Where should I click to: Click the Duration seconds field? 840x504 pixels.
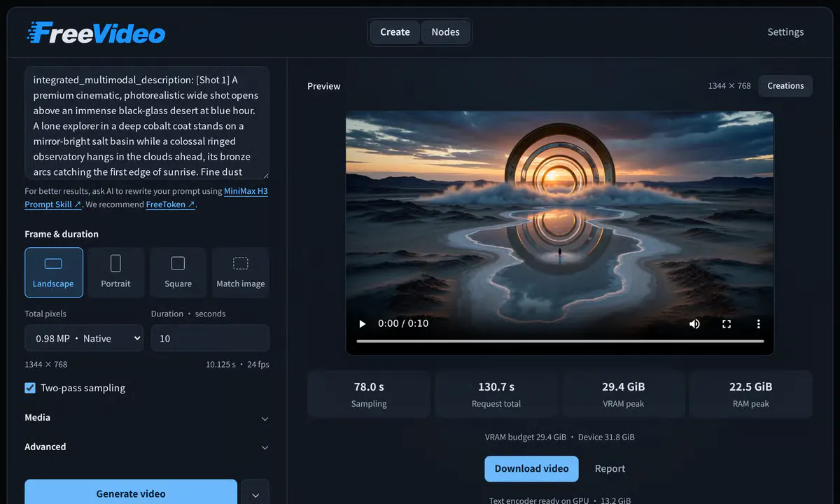coord(210,338)
